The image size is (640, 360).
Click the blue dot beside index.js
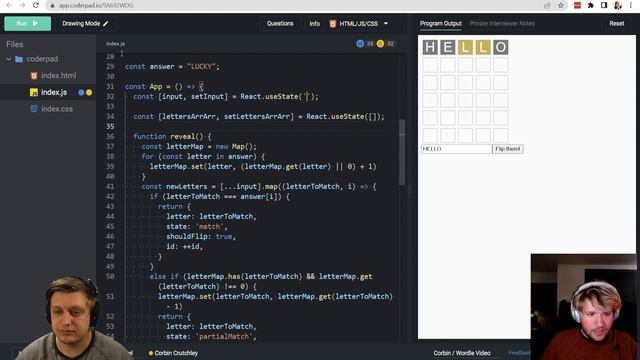pyautogui.click(x=81, y=93)
